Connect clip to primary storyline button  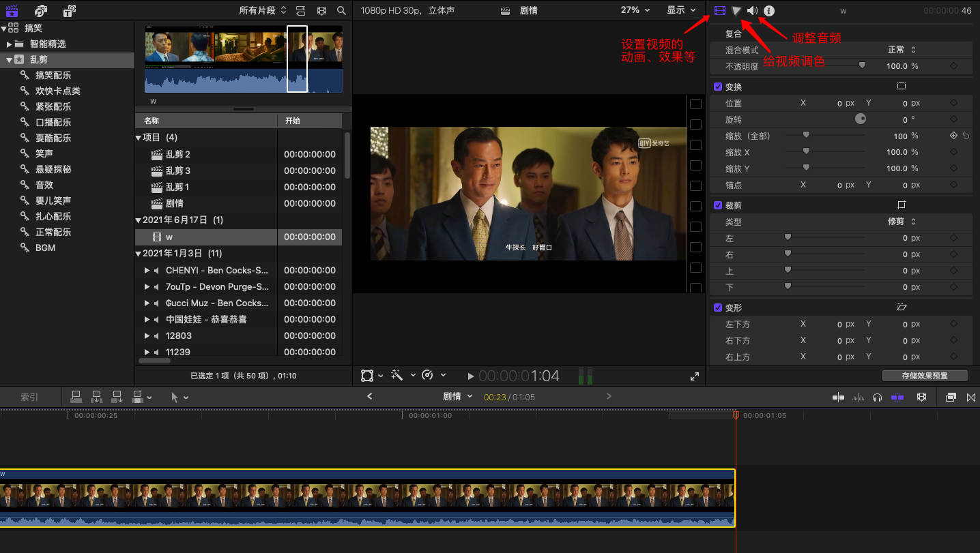tap(76, 396)
